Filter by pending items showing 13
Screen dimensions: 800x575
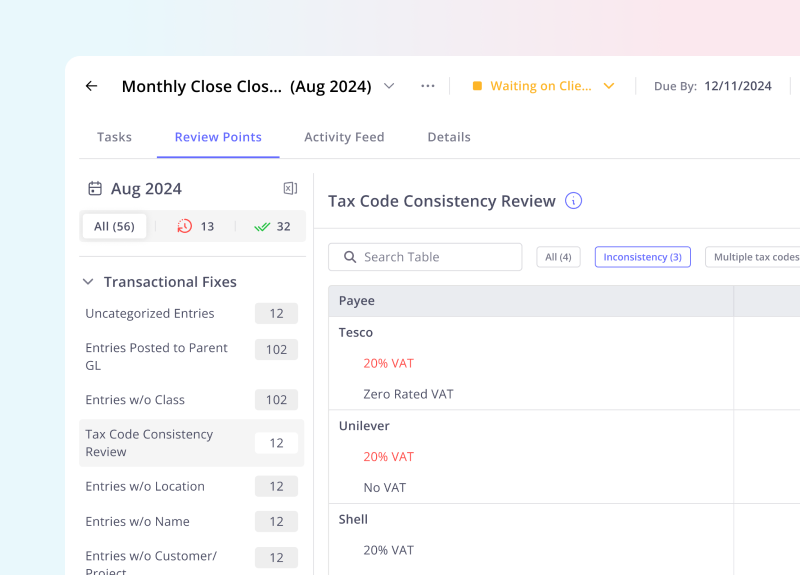click(x=195, y=226)
